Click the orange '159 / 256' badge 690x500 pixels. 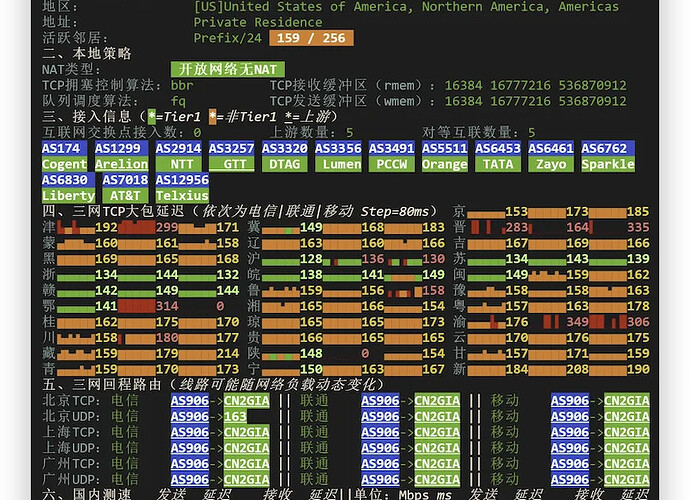pos(311,38)
